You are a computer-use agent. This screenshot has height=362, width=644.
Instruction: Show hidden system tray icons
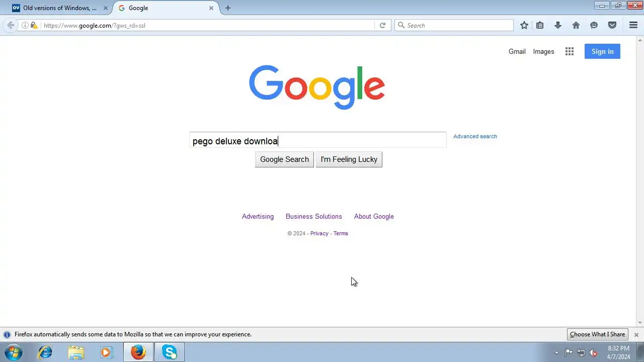click(556, 352)
